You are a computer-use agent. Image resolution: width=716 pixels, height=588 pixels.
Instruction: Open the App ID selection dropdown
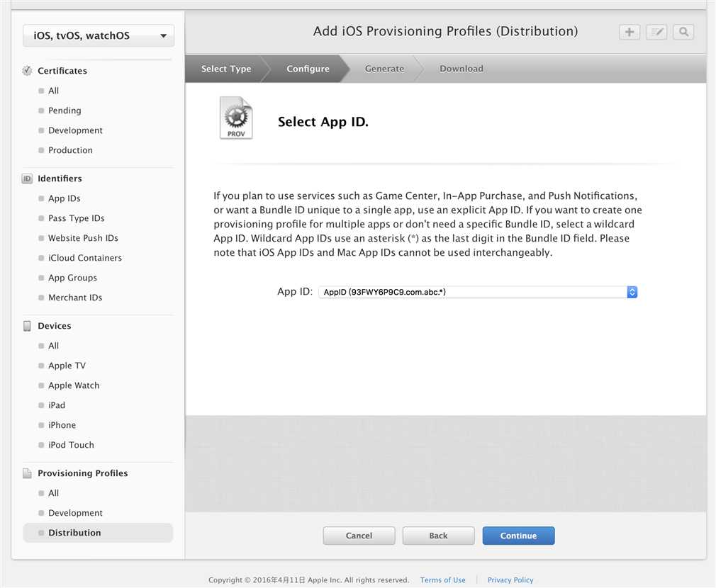478,292
